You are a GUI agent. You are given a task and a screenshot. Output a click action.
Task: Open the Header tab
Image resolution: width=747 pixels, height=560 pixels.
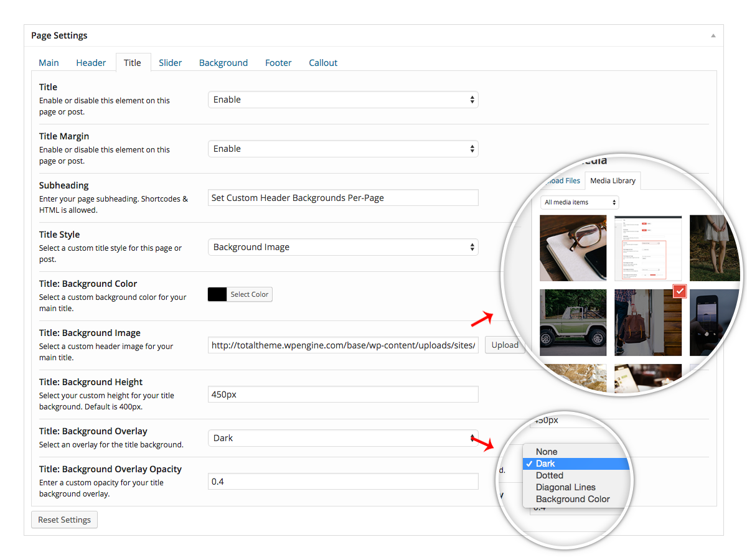91,63
